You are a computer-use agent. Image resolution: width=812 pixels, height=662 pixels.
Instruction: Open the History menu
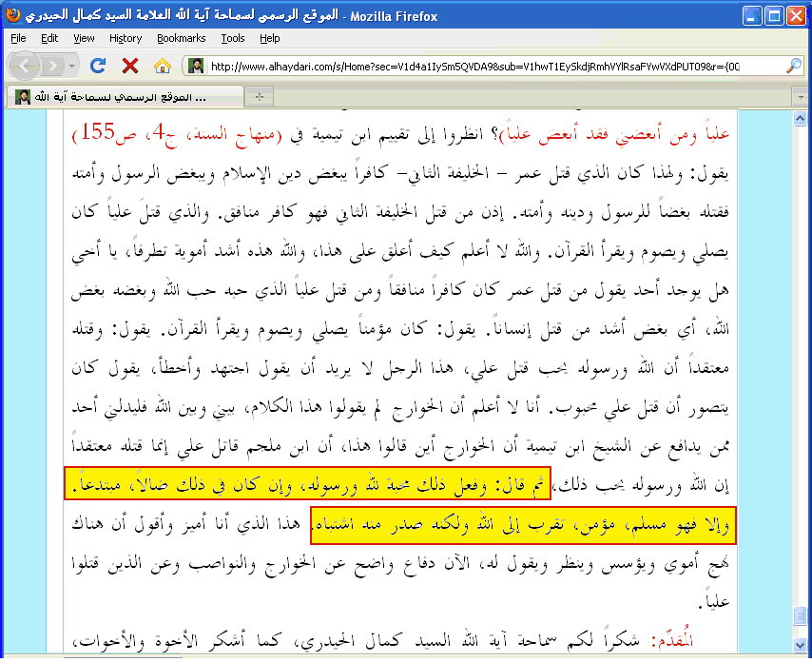(126, 38)
